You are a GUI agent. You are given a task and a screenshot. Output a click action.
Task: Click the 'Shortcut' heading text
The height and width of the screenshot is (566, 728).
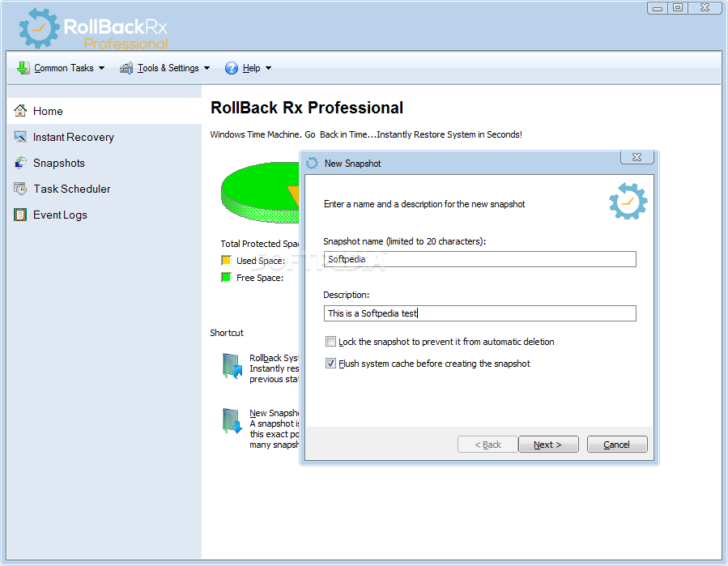point(227,333)
